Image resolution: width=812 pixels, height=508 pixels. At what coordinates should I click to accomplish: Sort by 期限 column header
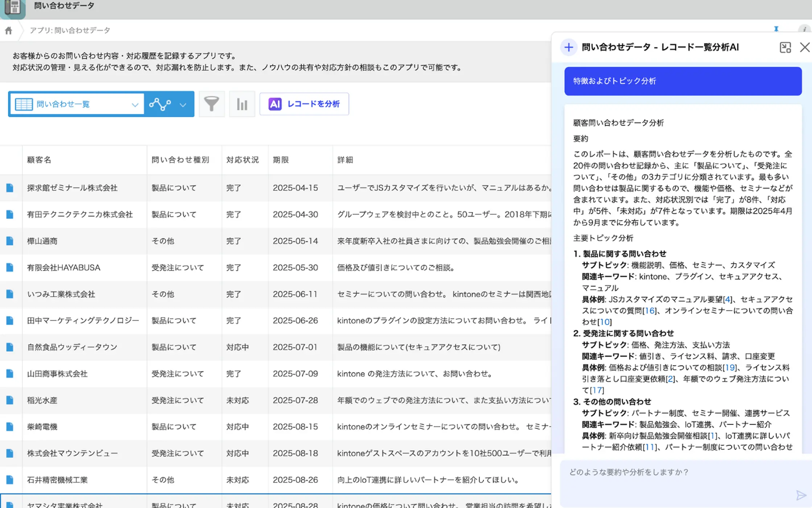pos(281,160)
